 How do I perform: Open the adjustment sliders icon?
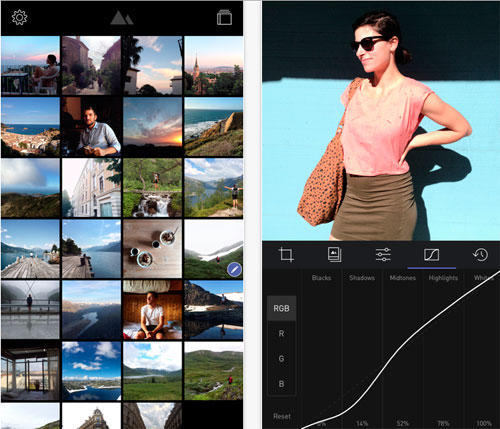click(383, 255)
